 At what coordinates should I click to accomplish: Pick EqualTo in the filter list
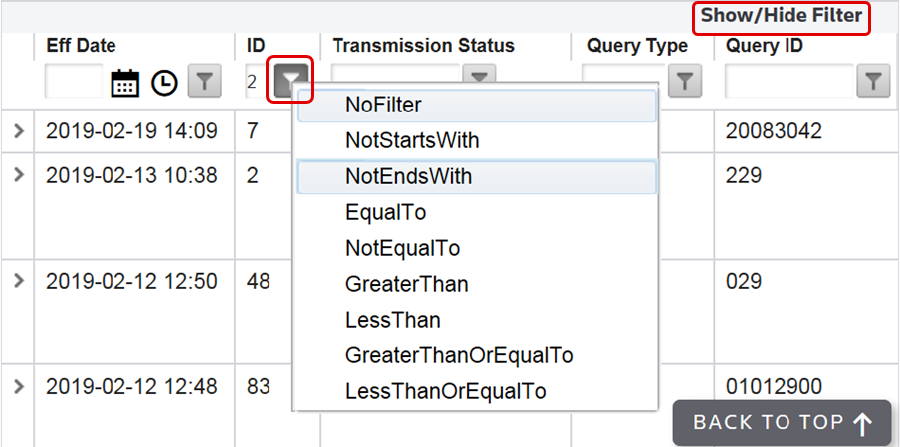pyautogui.click(x=386, y=212)
